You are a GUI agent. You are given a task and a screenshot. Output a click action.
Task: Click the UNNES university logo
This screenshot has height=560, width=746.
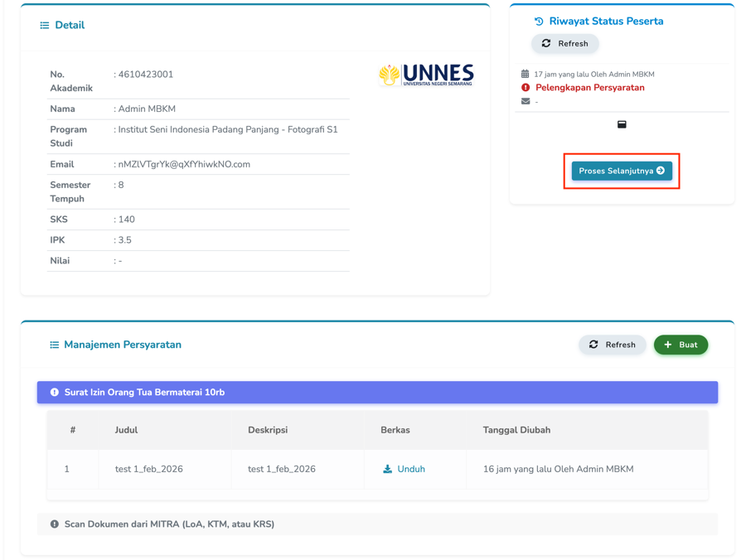[426, 75]
